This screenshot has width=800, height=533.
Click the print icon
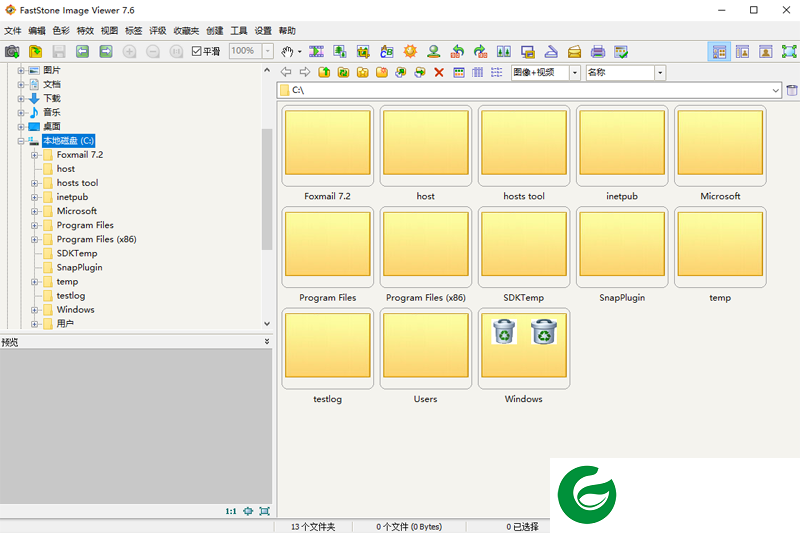(598, 52)
